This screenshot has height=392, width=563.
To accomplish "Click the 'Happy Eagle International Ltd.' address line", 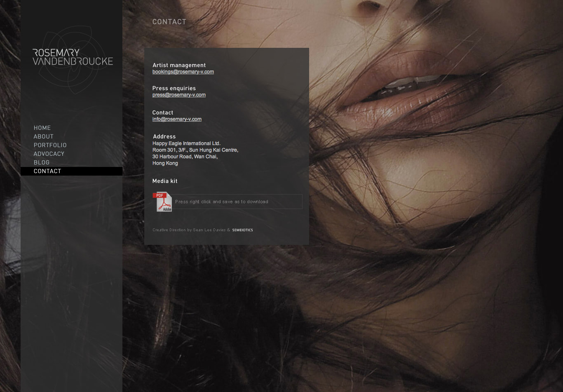I will pyautogui.click(x=186, y=143).
